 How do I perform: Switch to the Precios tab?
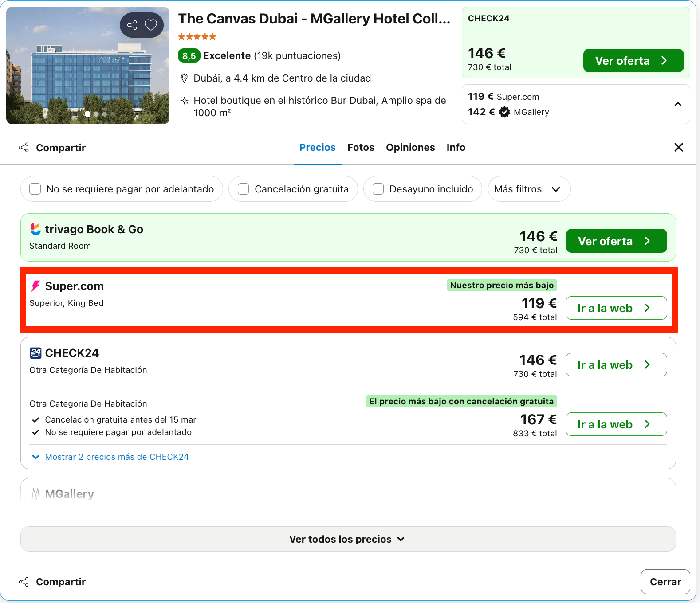(317, 147)
